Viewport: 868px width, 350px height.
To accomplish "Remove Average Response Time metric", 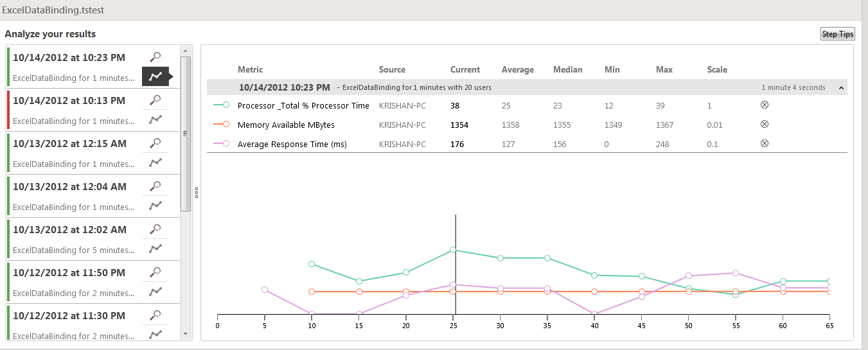I will click(x=765, y=144).
